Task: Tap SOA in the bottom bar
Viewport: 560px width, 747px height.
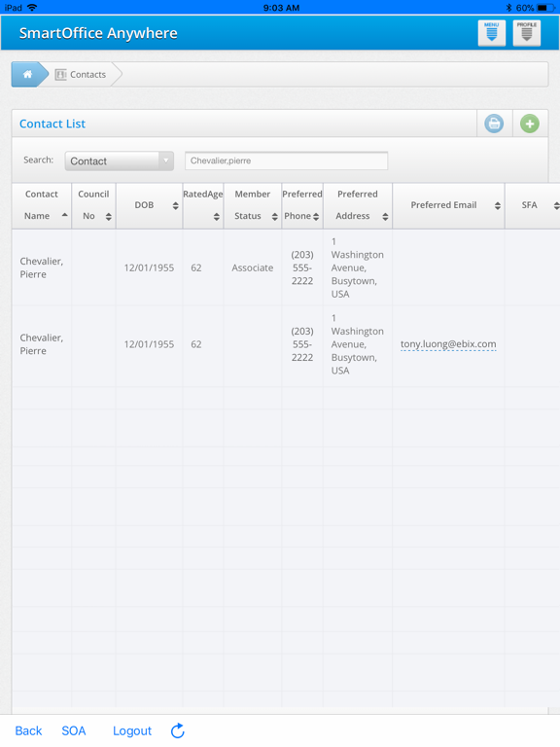Action: 74,730
